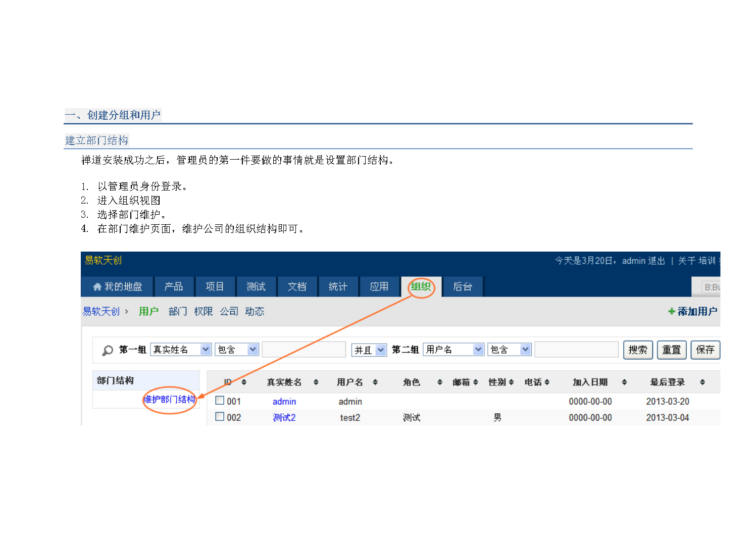
Task: Click the 保存 button
Action: [x=705, y=350]
